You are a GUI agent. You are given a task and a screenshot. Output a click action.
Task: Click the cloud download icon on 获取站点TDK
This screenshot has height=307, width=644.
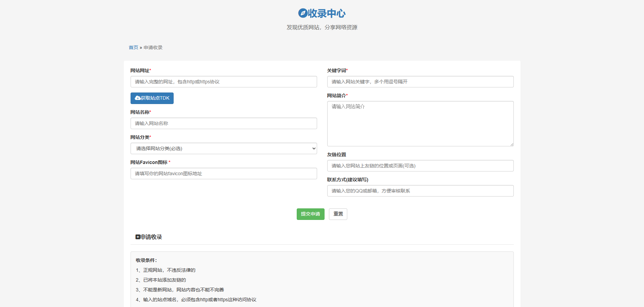tap(137, 98)
